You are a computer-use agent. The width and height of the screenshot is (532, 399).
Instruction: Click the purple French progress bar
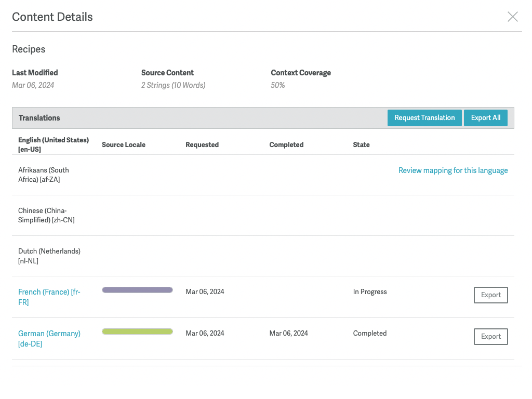click(137, 290)
